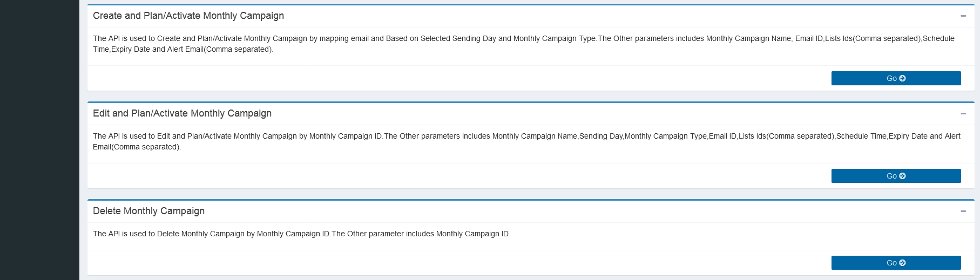Click the Create and Plan/Activate Monthly Campaign title
980x280 pixels.
pos(188,16)
